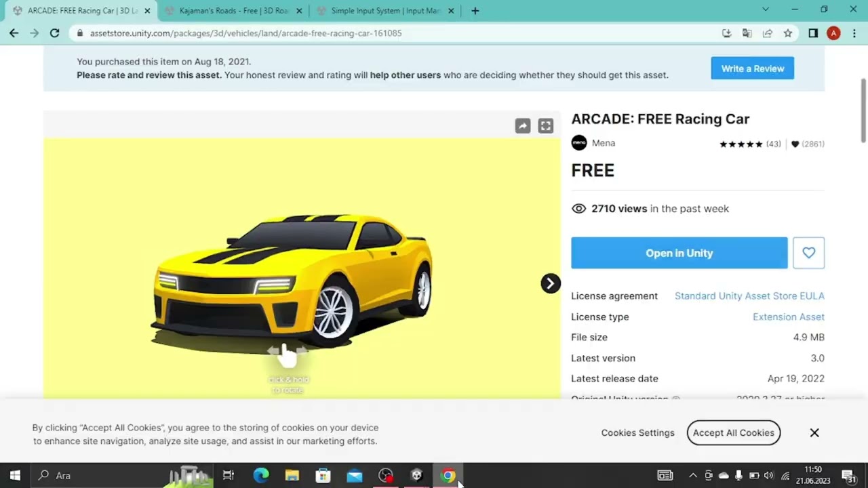Close the Kajaman's Roads tab
Image resolution: width=868 pixels, height=488 pixels.
299,11
